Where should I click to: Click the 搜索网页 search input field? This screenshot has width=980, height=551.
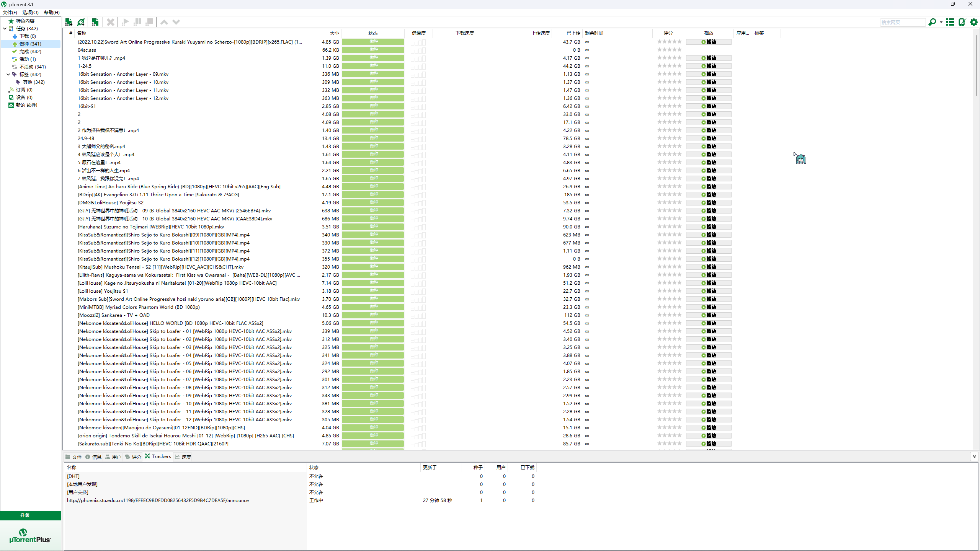(x=903, y=22)
